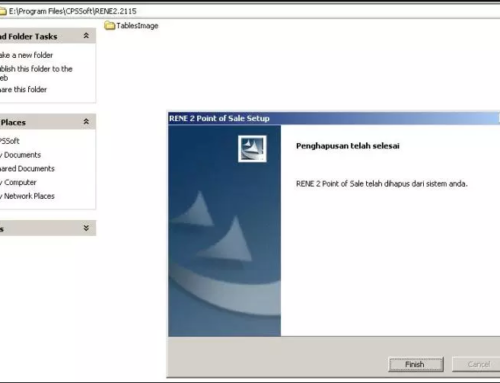This screenshot has width=500, height=383.
Task: Click the folder icon in address bar
Action: point(3,11)
